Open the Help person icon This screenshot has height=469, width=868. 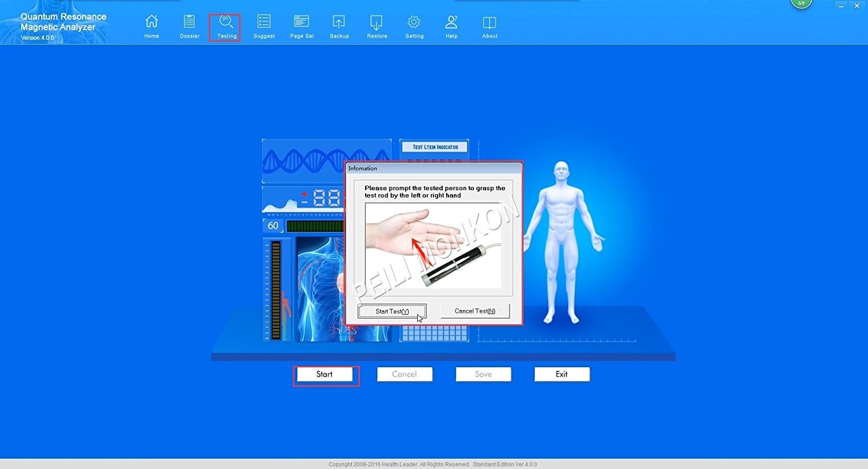[451, 22]
